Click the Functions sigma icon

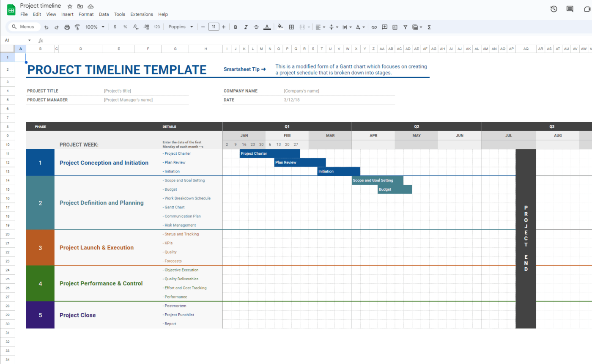[429, 27]
